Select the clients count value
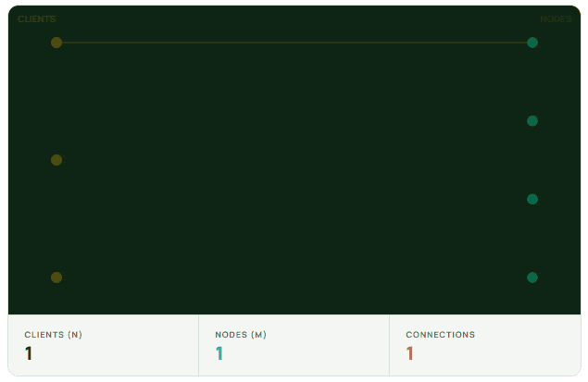Image resolution: width=588 pixels, height=382 pixels. [29, 353]
